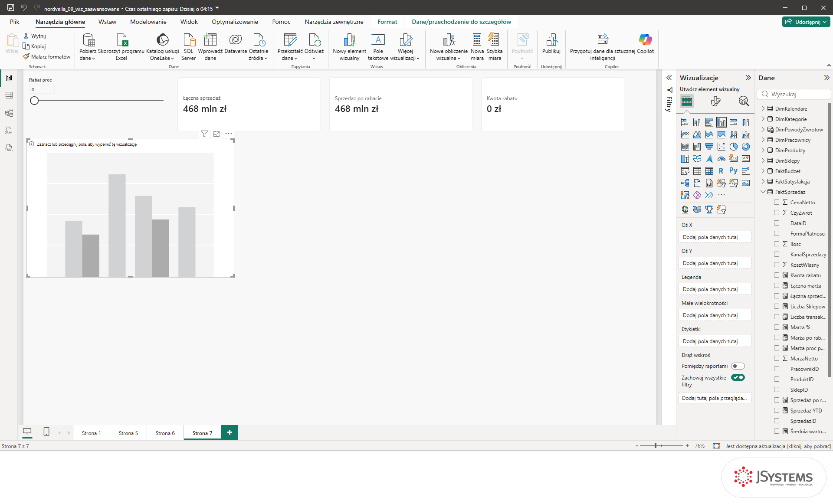Expand the DimKalendarz table
The width and height of the screenshot is (833, 504).
[763, 108]
